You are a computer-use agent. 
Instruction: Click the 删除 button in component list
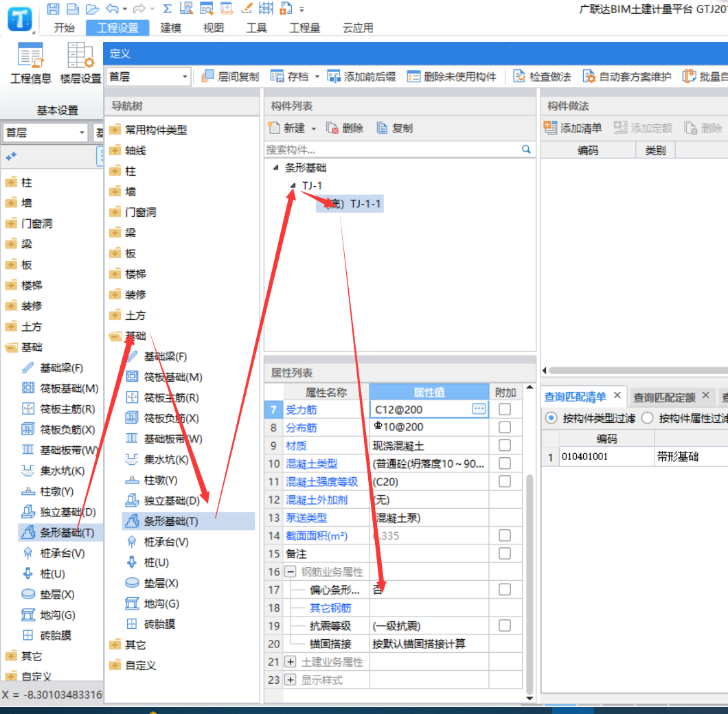[345, 128]
